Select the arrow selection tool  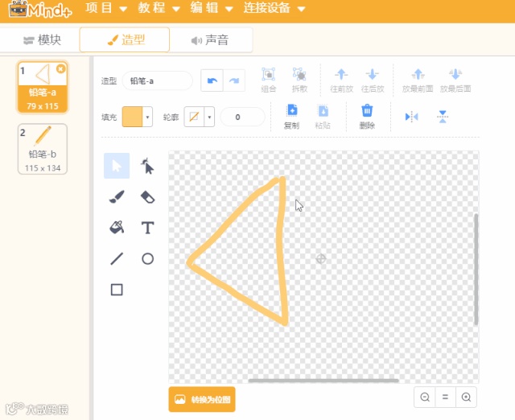[117, 166]
